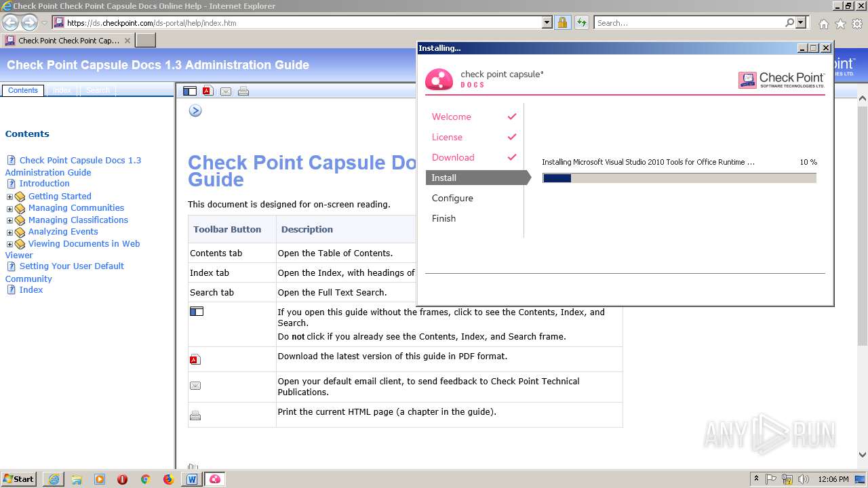Open the Index link in contents
868x488 pixels.
(x=31, y=289)
